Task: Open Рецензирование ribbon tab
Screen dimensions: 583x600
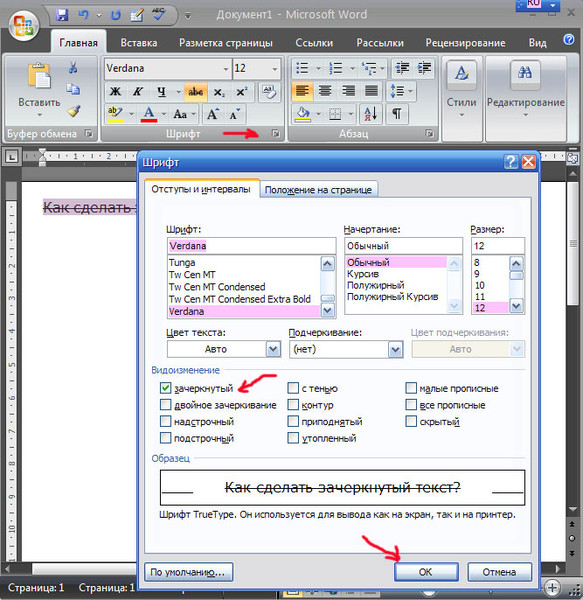Action: 465,42
